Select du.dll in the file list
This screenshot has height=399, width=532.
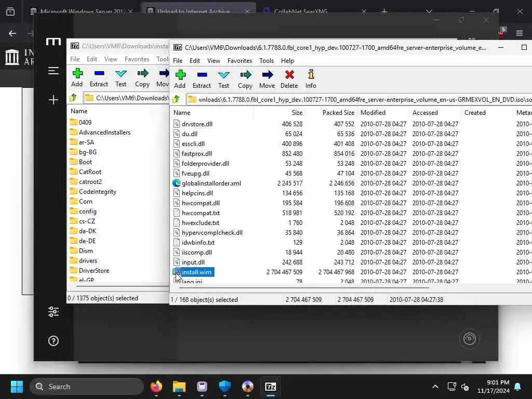click(x=189, y=134)
